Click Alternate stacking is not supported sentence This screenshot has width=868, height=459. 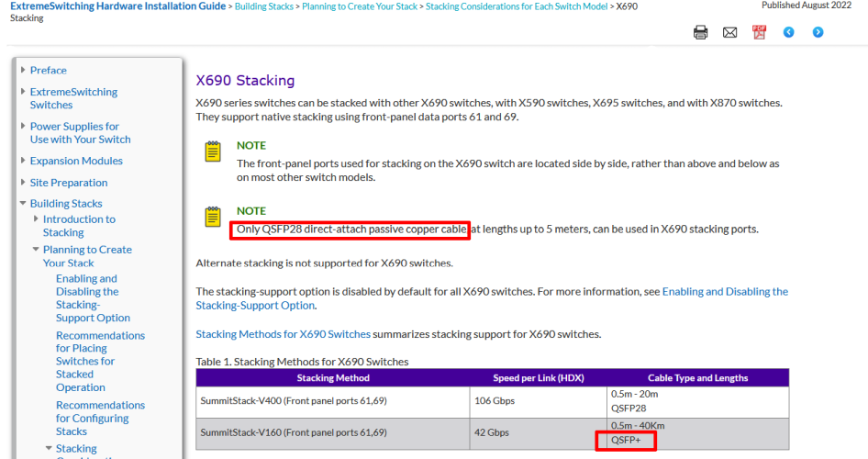pos(325,263)
